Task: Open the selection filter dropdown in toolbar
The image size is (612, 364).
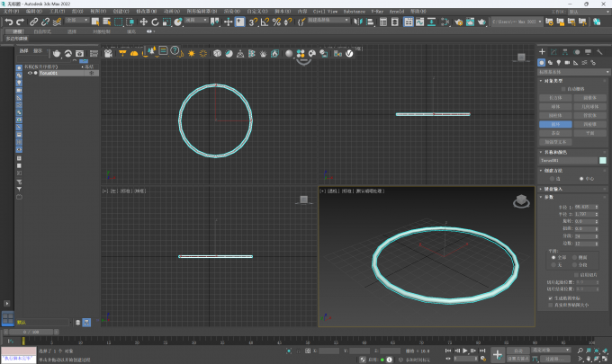Action: click(77, 20)
